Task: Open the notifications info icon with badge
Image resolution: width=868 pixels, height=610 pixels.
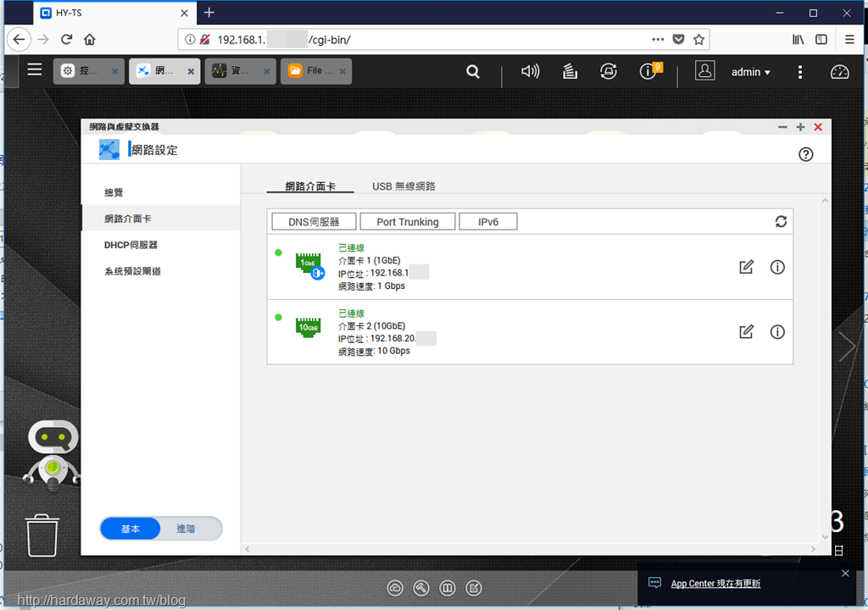Action: pos(649,70)
